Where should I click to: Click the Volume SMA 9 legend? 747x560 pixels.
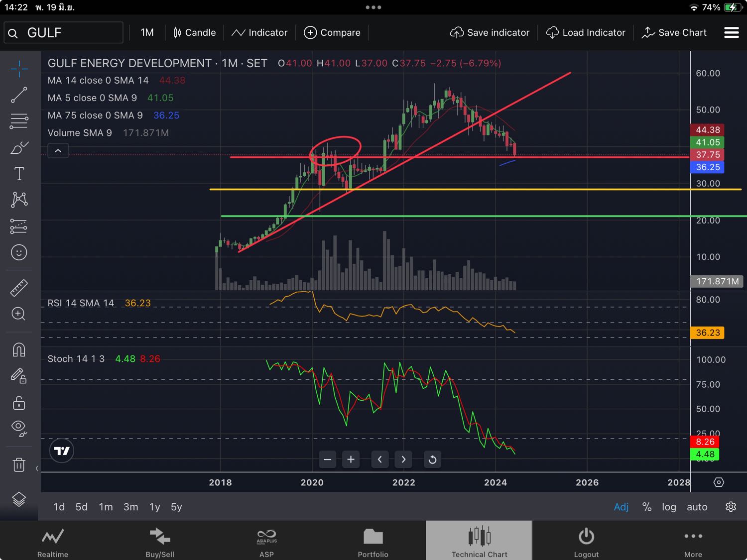(x=108, y=132)
